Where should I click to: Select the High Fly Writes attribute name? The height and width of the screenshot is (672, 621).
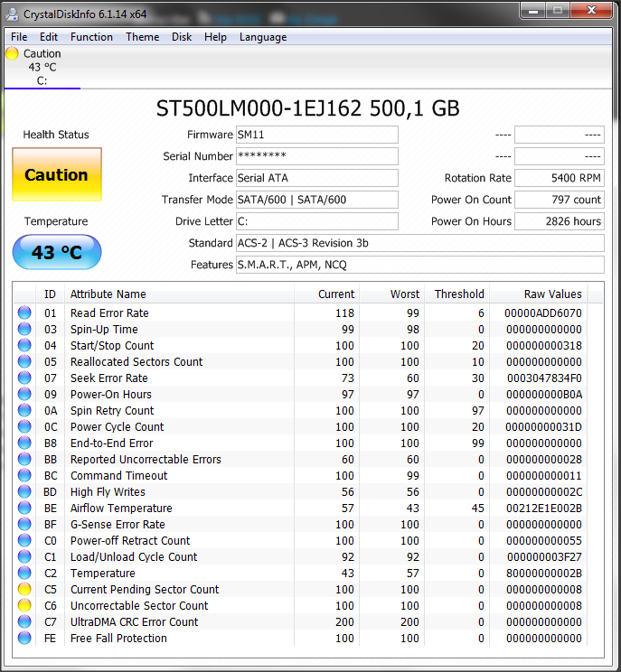pyautogui.click(x=108, y=492)
